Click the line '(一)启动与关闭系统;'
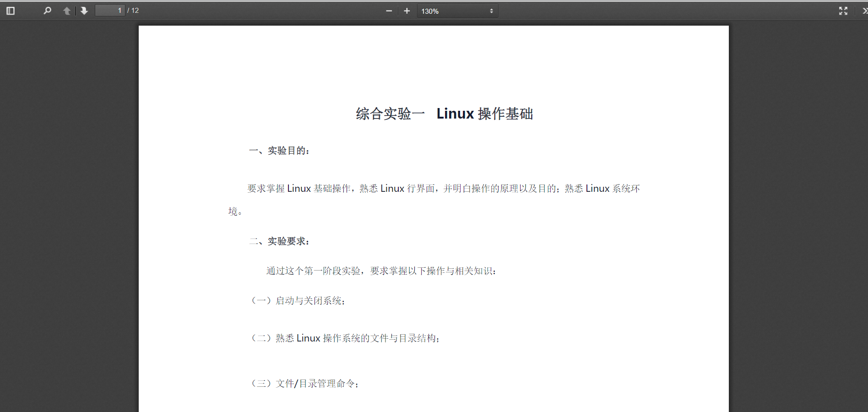Screen dimensions: 868x412 (x=298, y=301)
